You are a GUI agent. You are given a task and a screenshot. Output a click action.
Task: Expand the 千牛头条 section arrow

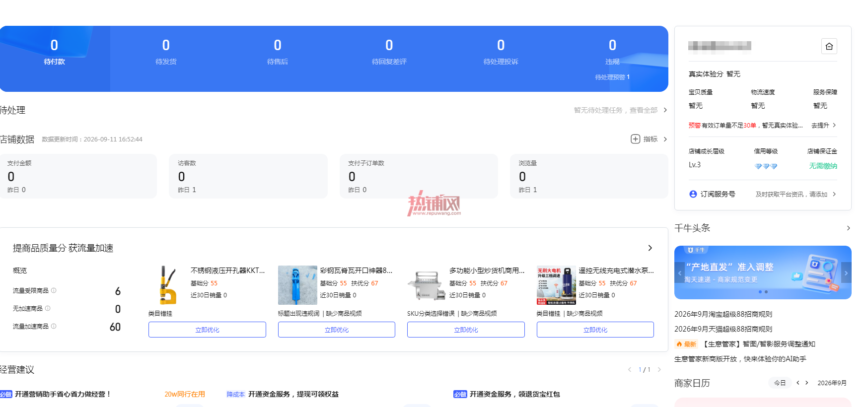[x=848, y=228]
